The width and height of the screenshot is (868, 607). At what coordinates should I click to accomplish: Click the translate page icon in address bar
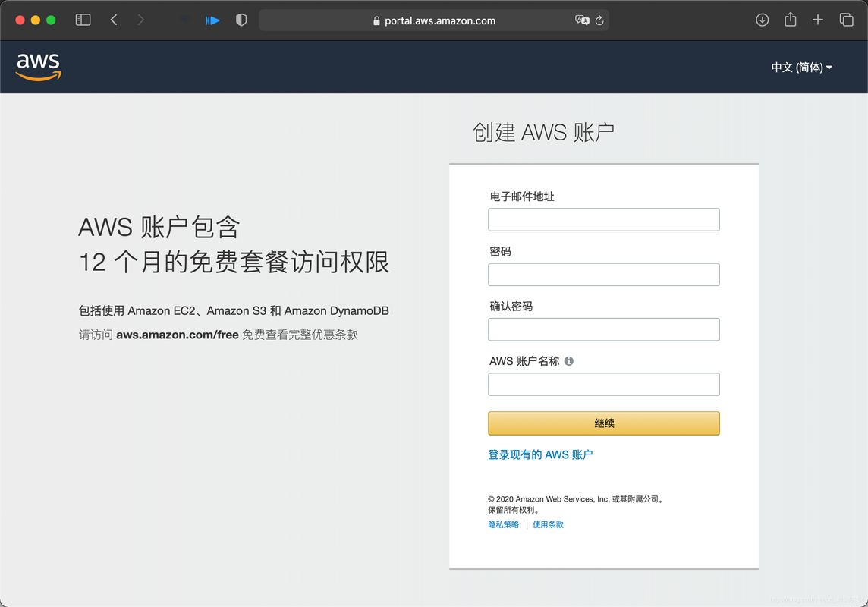[x=582, y=20]
